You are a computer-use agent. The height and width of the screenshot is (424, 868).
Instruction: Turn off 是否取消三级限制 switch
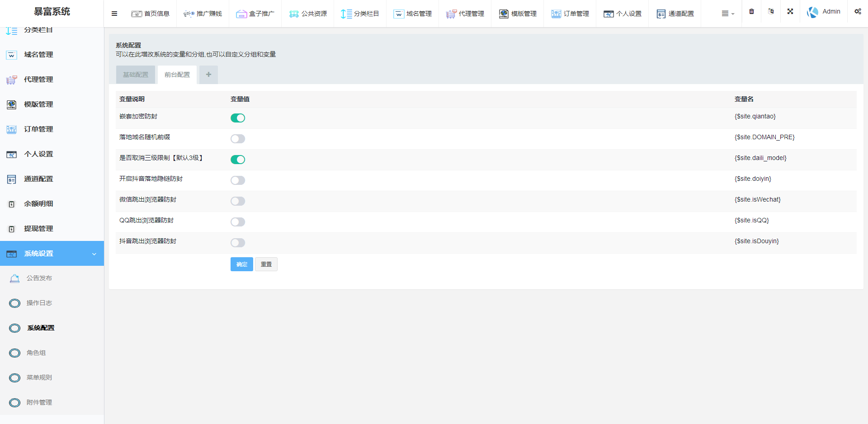(238, 160)
